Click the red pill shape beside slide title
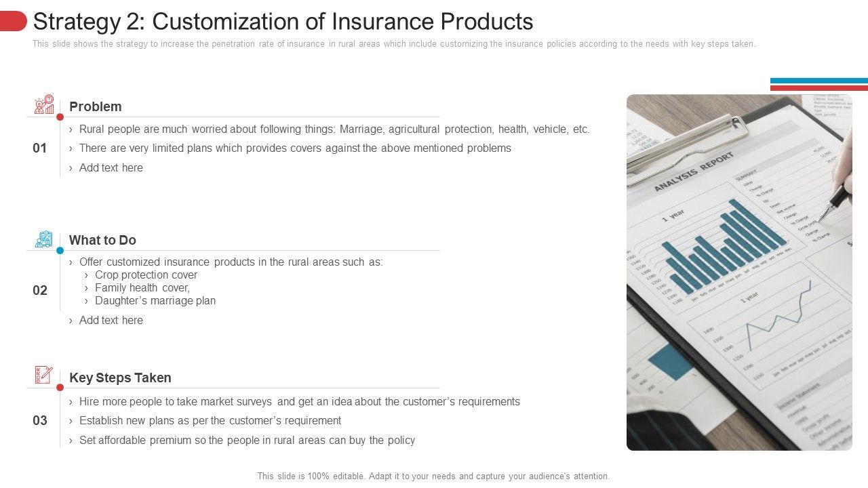This screenshot has height=488, width=868. (x=13, y=22)
